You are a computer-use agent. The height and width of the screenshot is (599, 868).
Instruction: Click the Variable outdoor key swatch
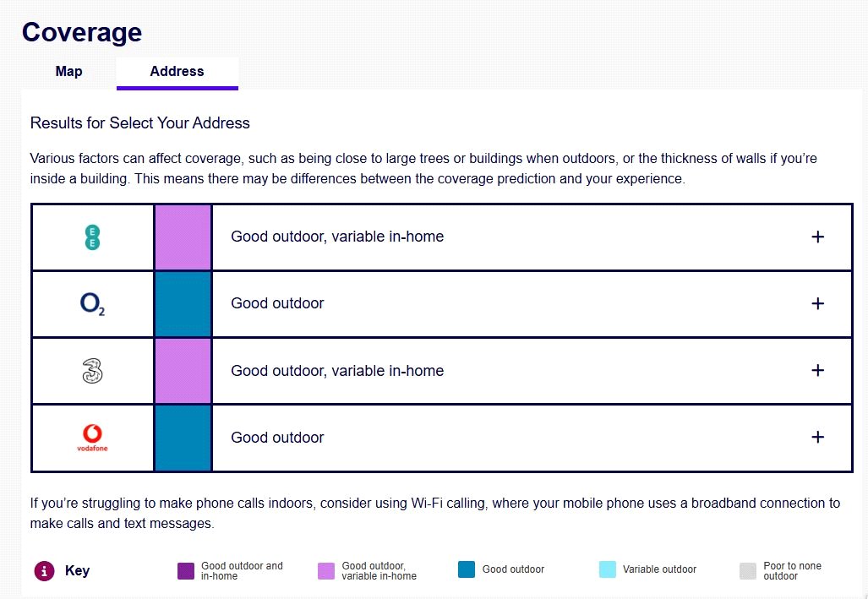607,570
